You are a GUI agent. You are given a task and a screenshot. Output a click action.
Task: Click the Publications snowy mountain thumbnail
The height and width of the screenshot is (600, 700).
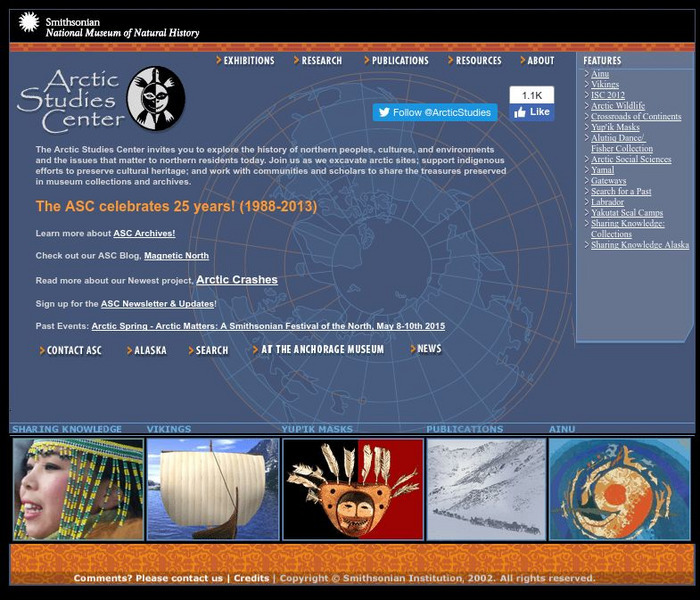click(486, 489)
